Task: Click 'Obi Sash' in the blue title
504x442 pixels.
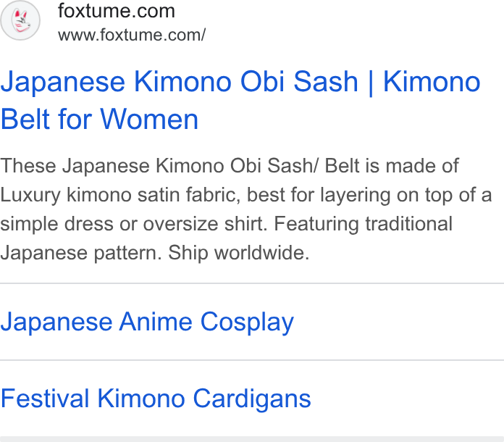Action: click(299, 82)
